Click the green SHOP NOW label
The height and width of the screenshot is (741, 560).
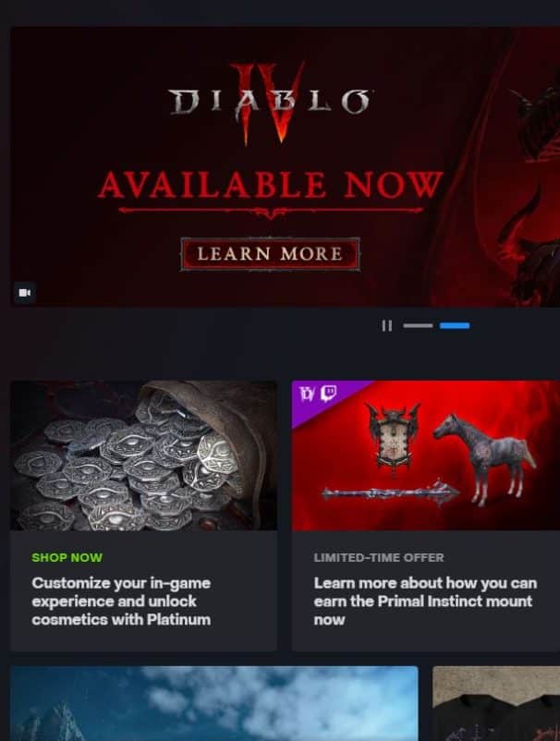[x=67, y=558]
